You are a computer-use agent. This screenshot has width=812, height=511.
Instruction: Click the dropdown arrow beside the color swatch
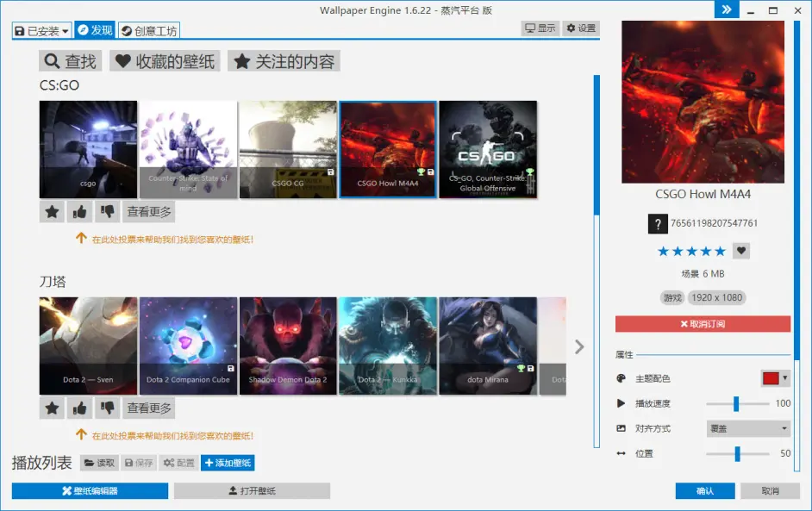point(785,378)
